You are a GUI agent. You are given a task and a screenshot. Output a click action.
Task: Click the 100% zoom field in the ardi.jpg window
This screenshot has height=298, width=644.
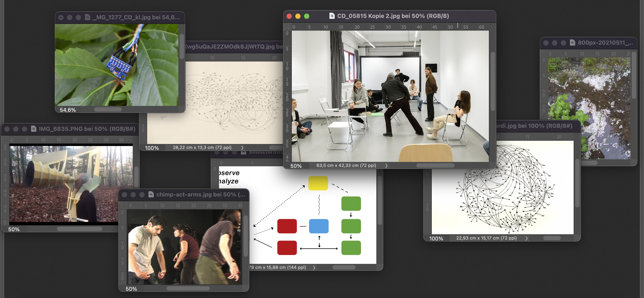pyautogui.click(x=436, y=238)
